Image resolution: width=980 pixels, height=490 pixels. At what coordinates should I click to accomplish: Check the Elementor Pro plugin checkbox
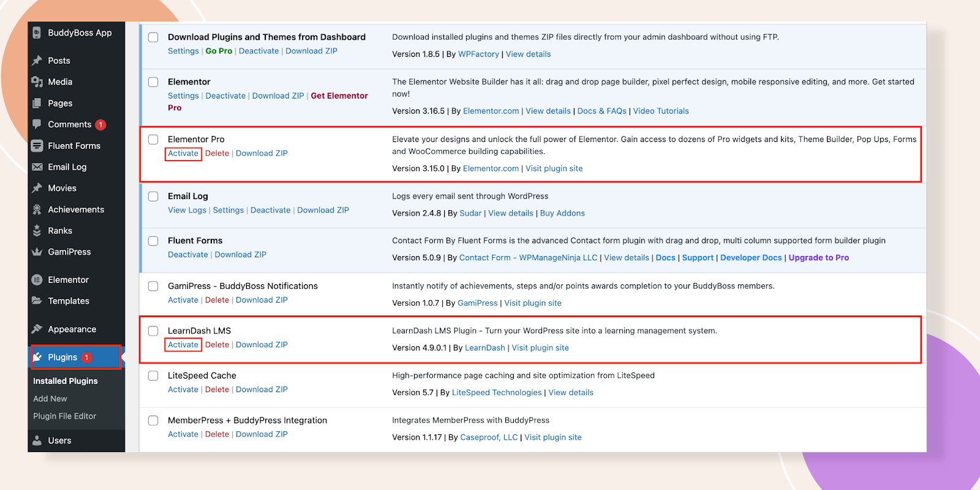153,140
